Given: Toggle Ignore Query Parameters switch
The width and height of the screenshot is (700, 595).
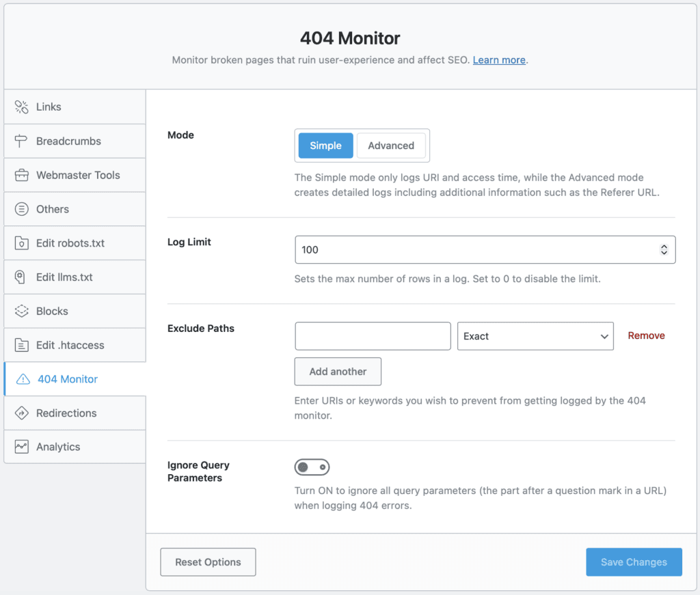Looking at the screenshot, I should click(312, 467).
